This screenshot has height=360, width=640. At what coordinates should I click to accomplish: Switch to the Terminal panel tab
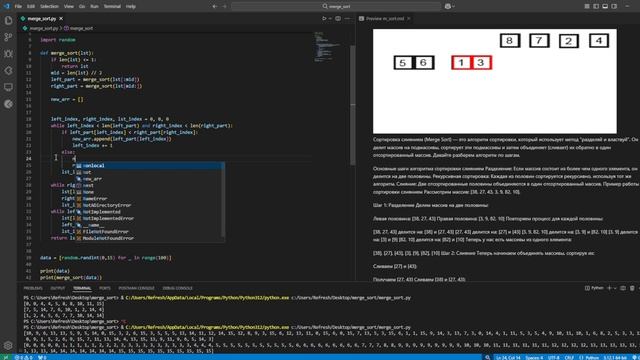[82, 288]
